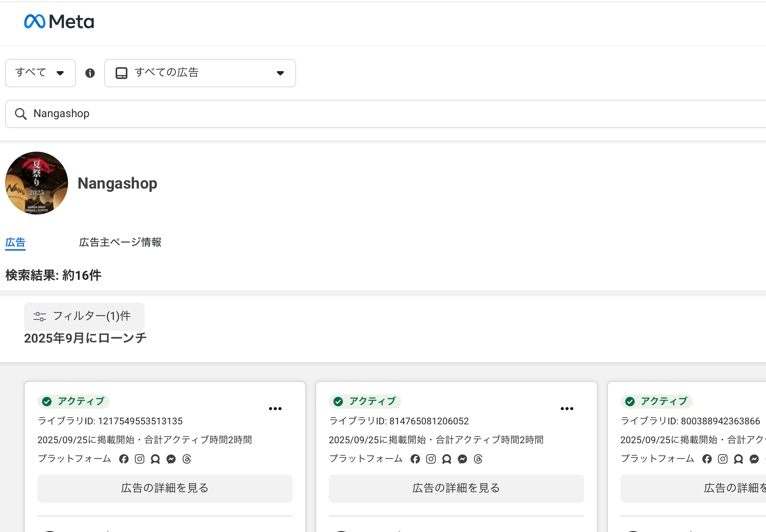
Task: Switch to 広告主ページ情報 tab
Action: (x=120, y=242)
